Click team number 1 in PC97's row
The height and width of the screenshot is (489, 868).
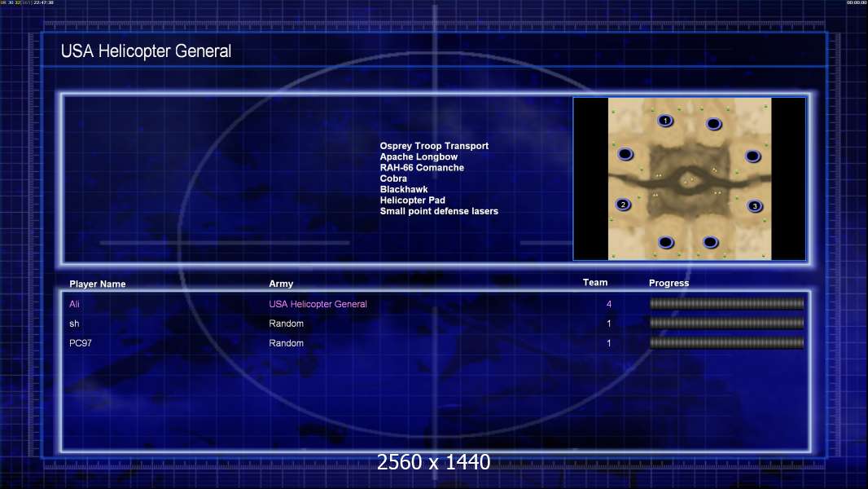pyautogui.click(x=609, y=343)
